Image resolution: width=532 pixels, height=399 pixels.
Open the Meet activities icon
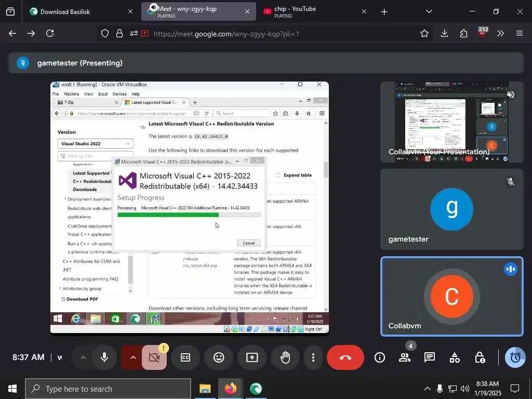click(x=455, y=357)
